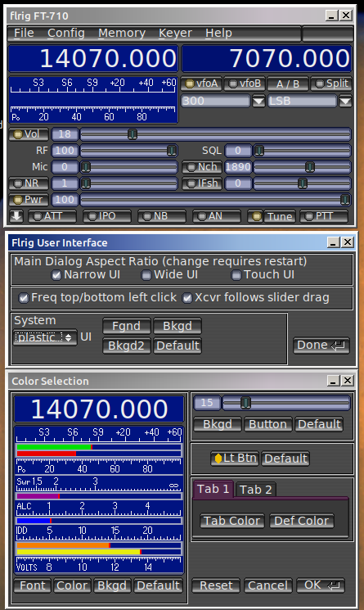This screenshot has width=364, height=610.
Task: Click the Bkgd2 button
Action: tap(126, 346)
